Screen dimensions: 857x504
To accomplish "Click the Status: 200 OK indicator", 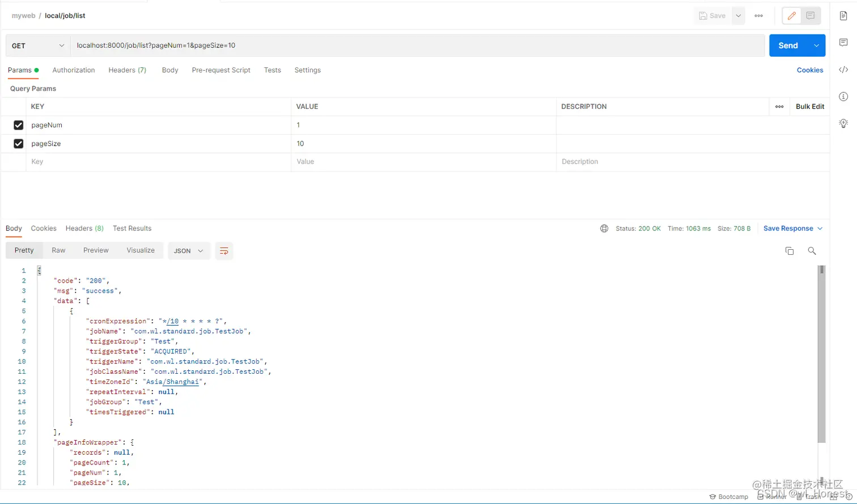I will click(638, 229).
